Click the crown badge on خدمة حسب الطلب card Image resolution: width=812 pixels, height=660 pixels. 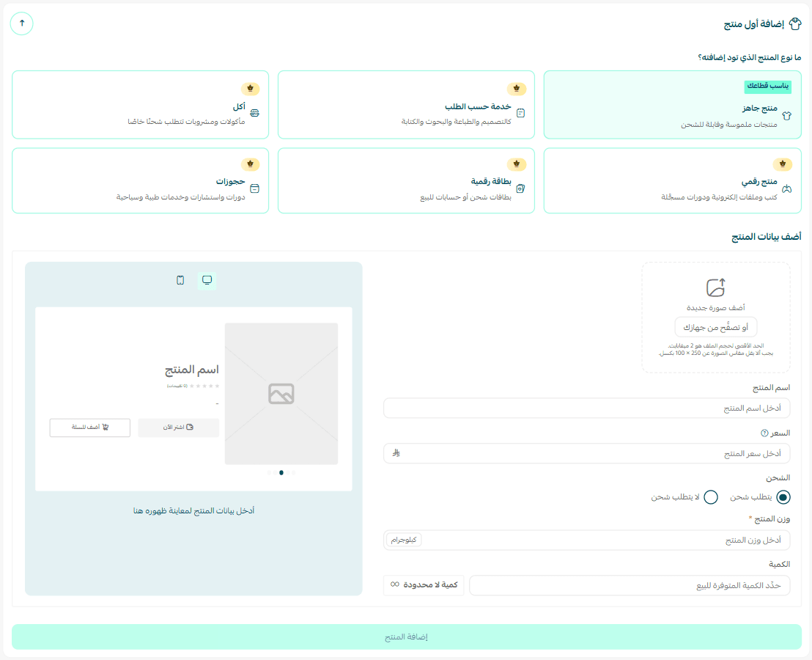pos(517,89)
